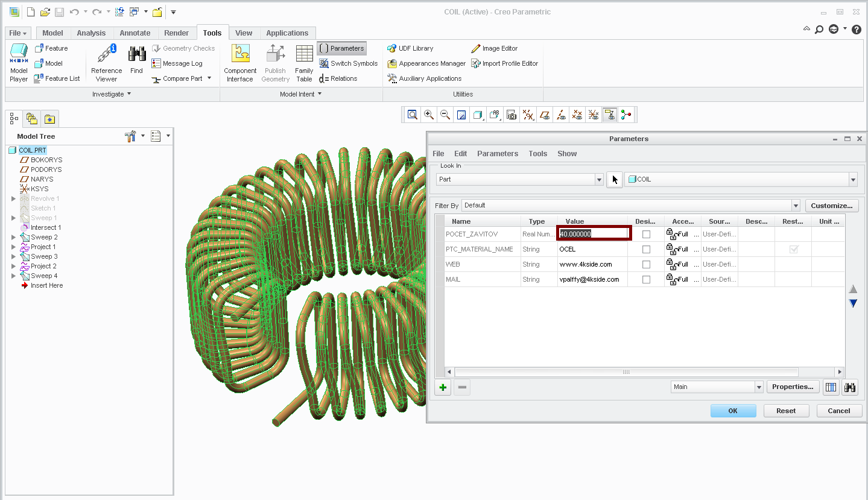Toggle Designate checkbox for POCET_ZAVITOV

tap(646, 234)
